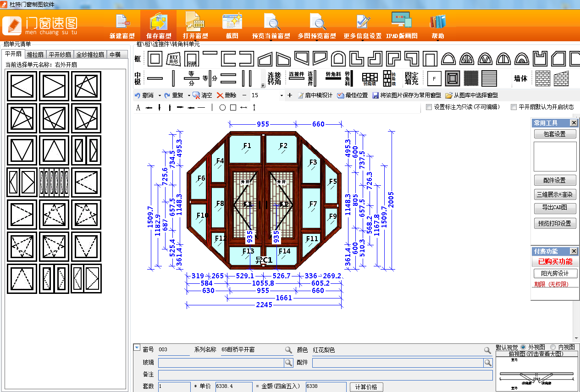
Task: Select the mesh screen fill pattern
Action: point(471,78)
